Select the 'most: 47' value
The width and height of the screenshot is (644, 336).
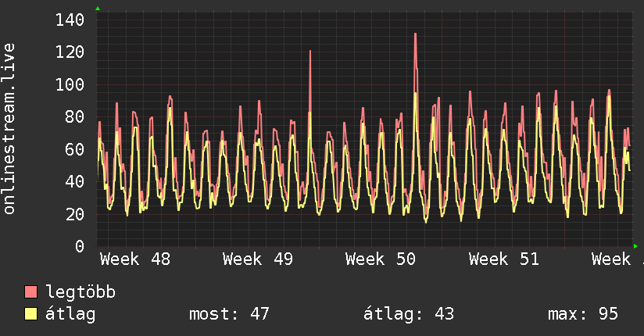click(x=229, y=314)
